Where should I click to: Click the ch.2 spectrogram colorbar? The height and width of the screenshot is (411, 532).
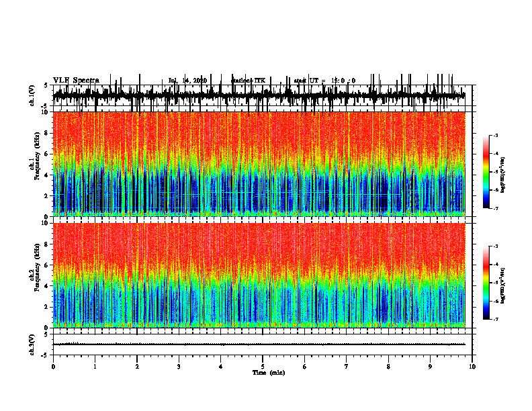click(x=486, y=283)
